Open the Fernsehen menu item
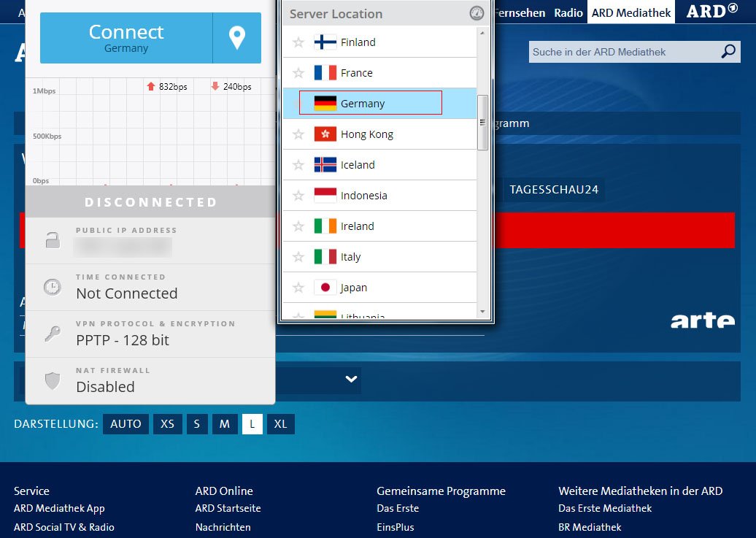 520,12
